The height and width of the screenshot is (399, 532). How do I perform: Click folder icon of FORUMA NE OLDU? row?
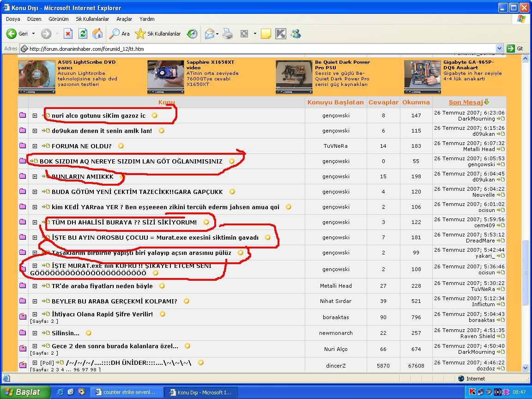click(23, 145)
